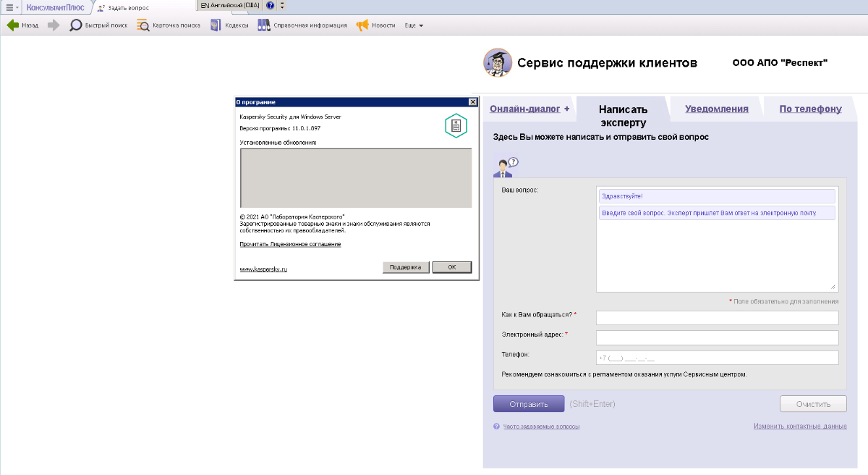Focus the Телефон input field
The height and width of the screenshot is (475, 868).
pyautogui.click(x=717, y=358)
